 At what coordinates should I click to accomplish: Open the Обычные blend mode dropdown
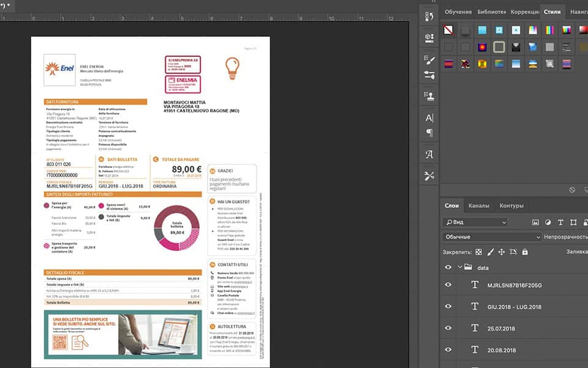491,237
